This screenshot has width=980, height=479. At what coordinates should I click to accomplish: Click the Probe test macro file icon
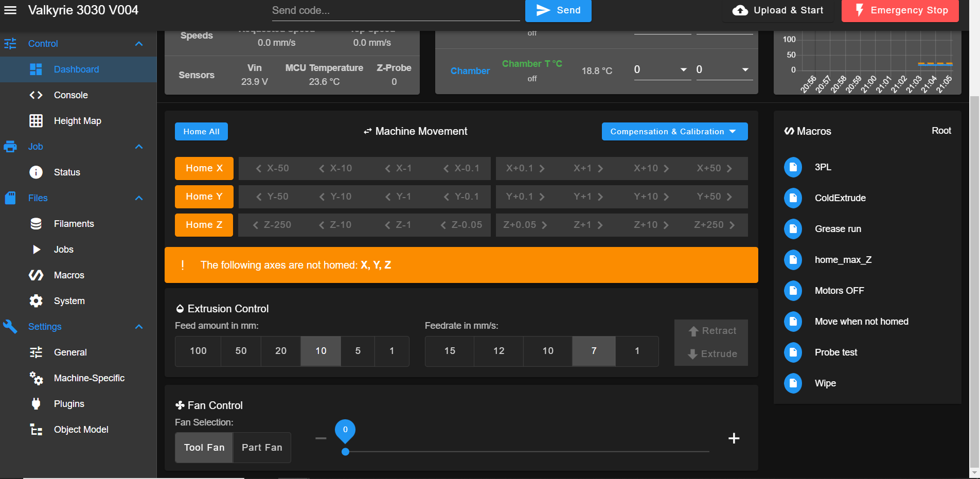[793, 352]
